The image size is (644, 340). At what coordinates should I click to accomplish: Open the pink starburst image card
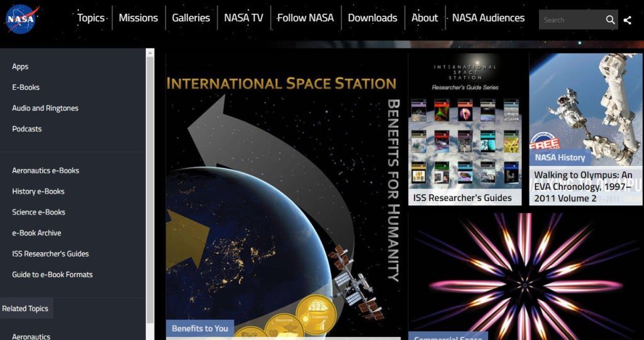[526, 277]
